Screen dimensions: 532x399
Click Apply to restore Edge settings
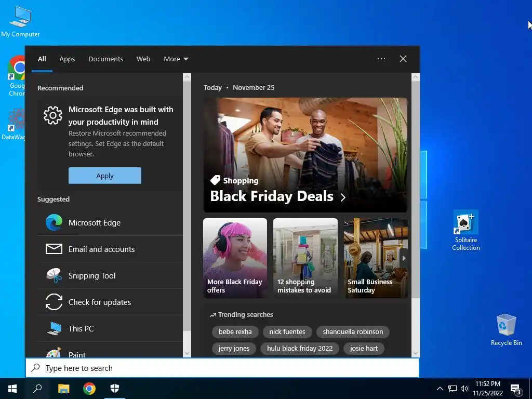point(105,176)
